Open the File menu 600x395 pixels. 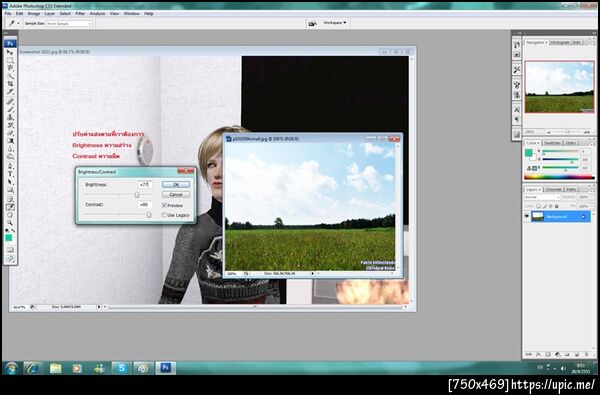(x=8, y=13)
